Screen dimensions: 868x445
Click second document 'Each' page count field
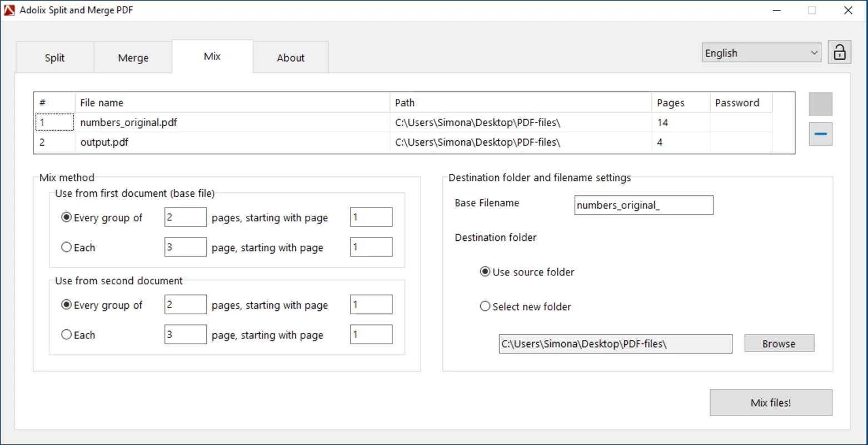click(x=186, y=334)
